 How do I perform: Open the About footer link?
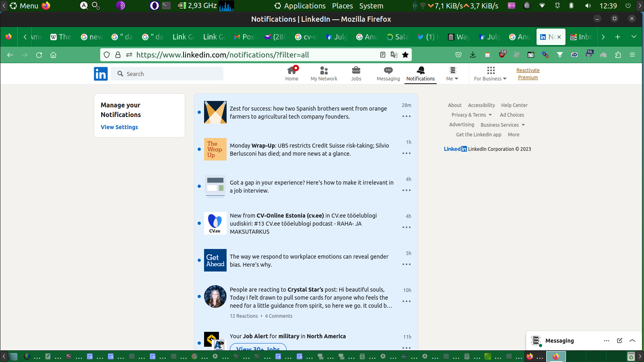pos(455,105)
